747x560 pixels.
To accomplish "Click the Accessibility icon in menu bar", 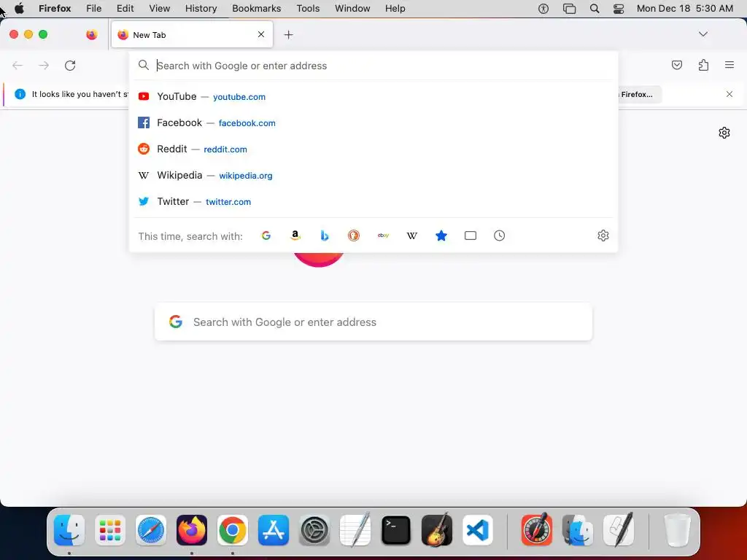I will [x=543, y=9].
